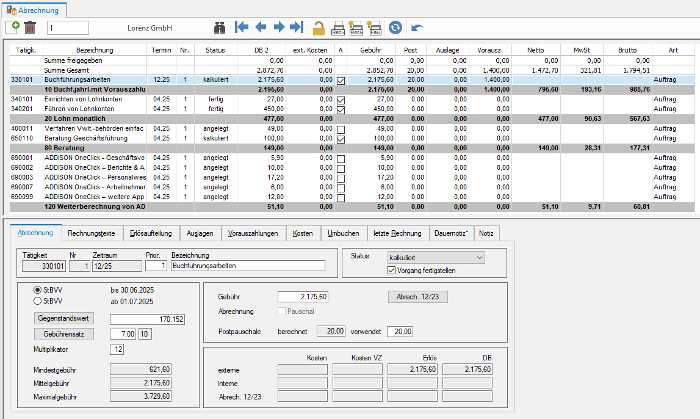Click the Gegenstandswert value field 170.152
Screen dimensions: 700x419
click(x=147, y=319)
